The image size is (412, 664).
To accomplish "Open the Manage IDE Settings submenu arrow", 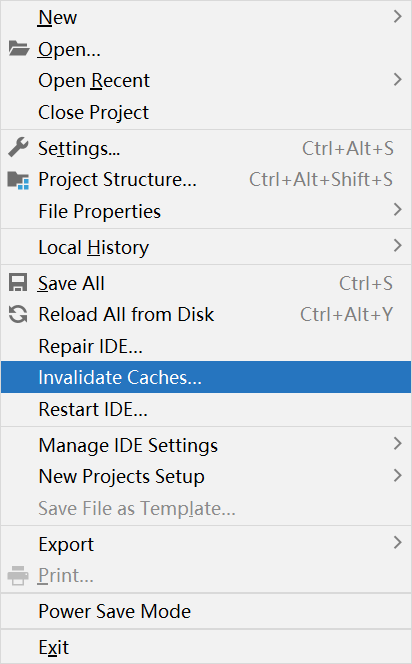I will [x=397, y=444].
